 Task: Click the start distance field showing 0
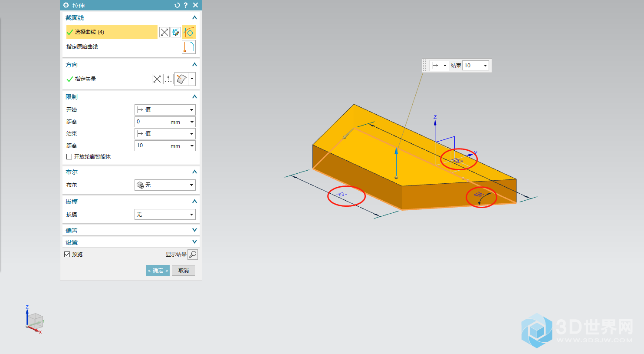[x=152, y=122]
